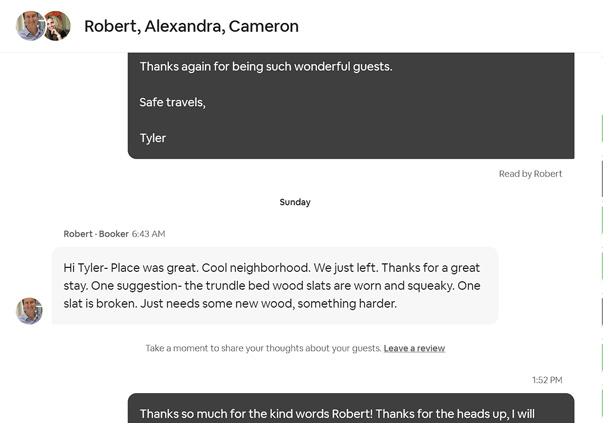Click the gray-haired man's avatar in the header
Viewport: 603px width, 423px height.
click(x=29, y=26)
